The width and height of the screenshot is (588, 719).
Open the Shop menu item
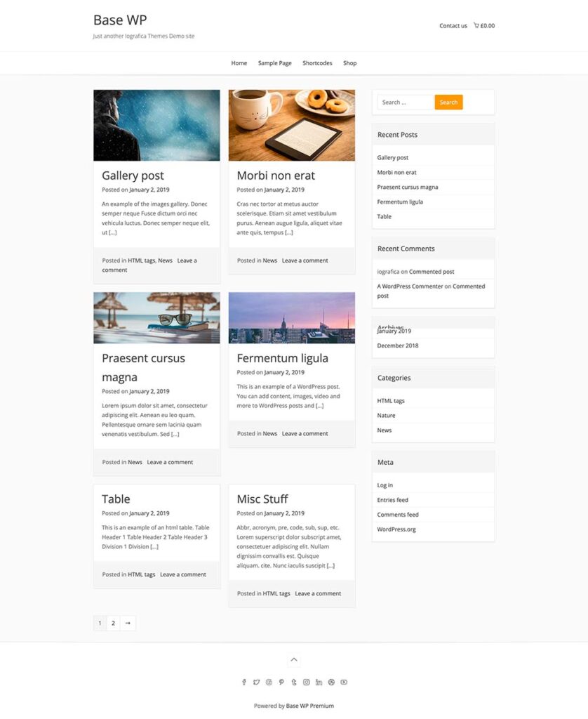(x=349, y=62)
